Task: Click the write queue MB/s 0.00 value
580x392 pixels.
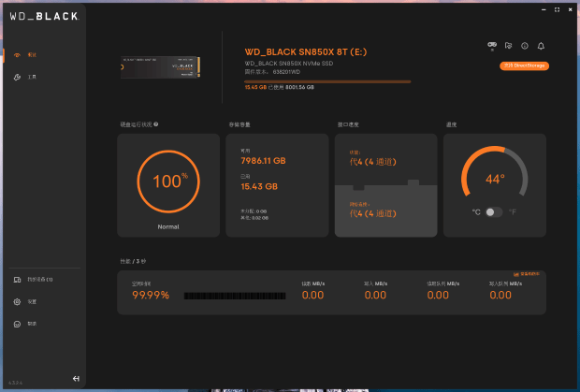Action: coord(500,295)
